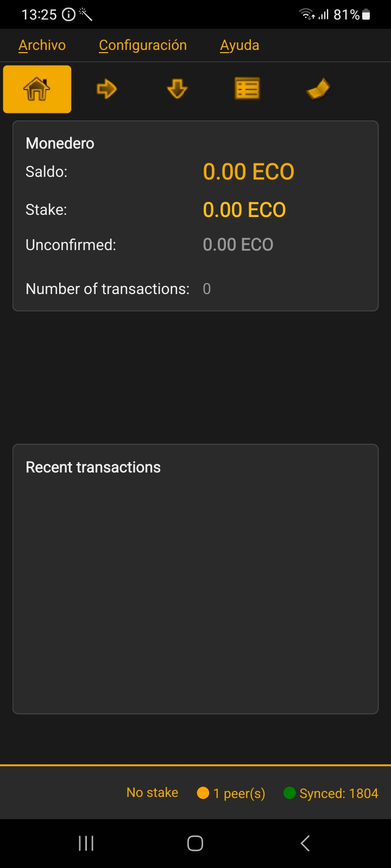Click inside the Recent transactions panel
Screen dimensions: 391x868
[x=195, y=586]
